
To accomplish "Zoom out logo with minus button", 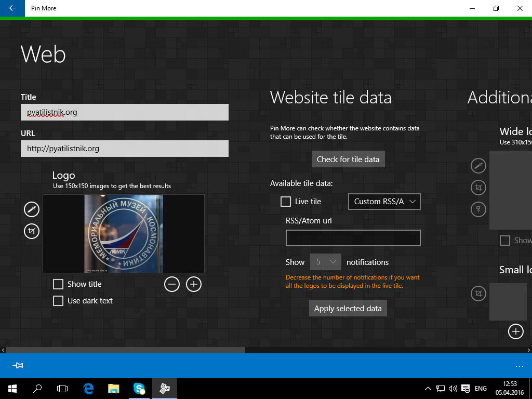I will (x=172, y=284).
